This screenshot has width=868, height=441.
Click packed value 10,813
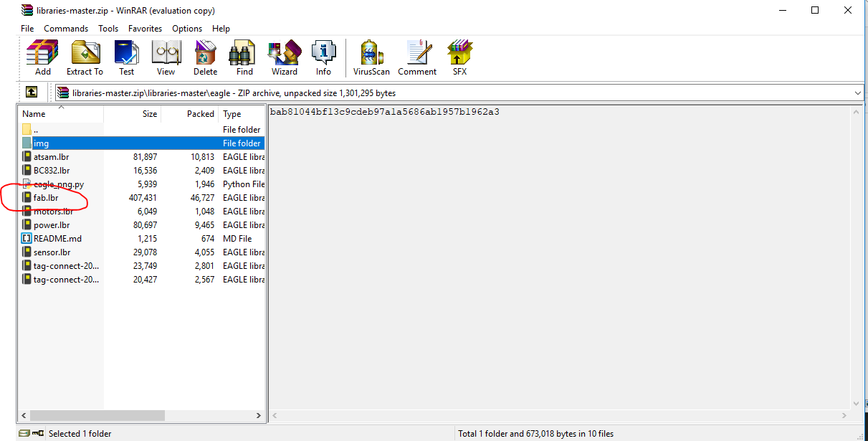click(x=202, y=156)
